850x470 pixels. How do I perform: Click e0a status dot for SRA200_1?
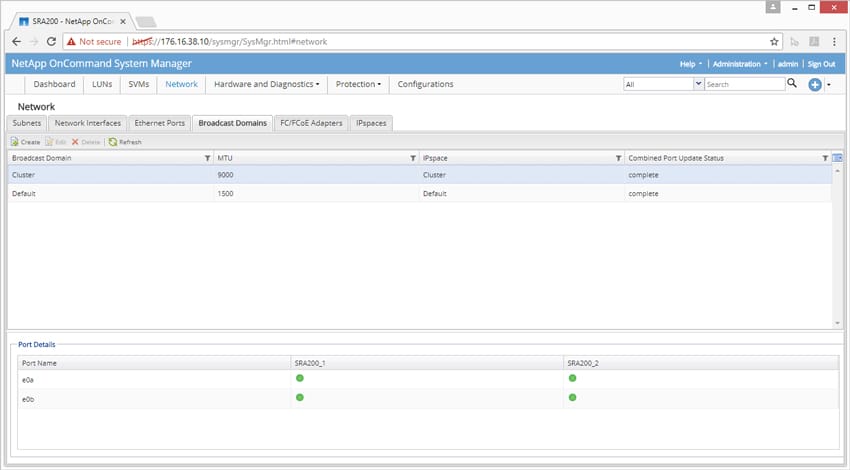pyautogui.click(x=300, y=378)
